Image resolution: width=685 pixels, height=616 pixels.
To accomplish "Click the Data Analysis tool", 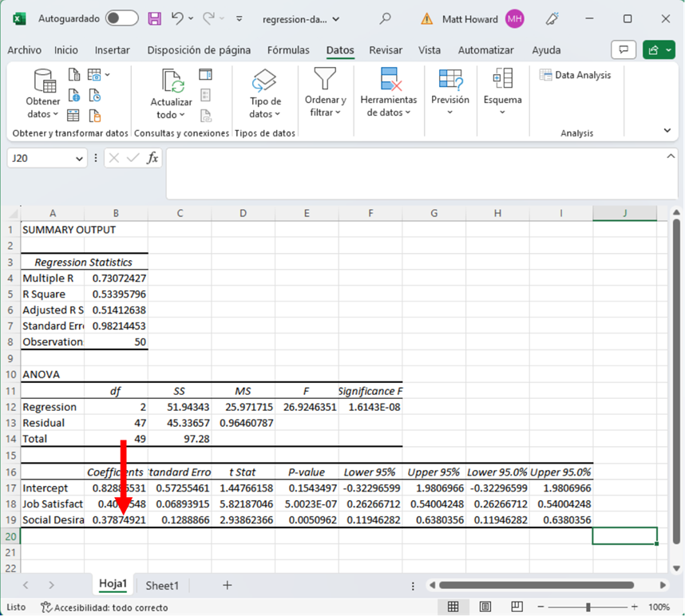I will coord(575,75).
